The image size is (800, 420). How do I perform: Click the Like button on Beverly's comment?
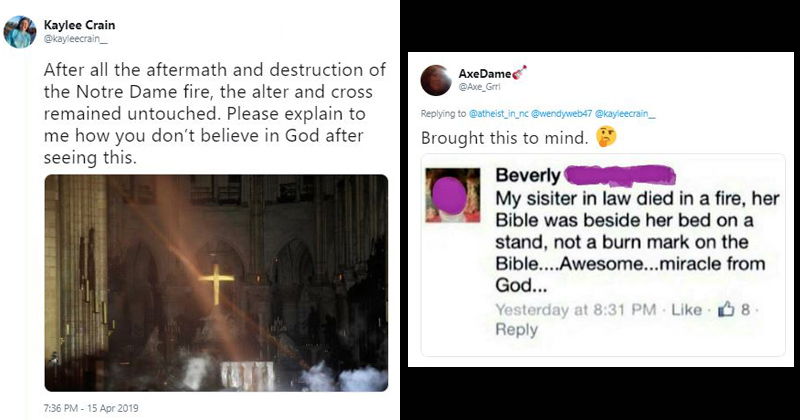click(x=686, y=310)
